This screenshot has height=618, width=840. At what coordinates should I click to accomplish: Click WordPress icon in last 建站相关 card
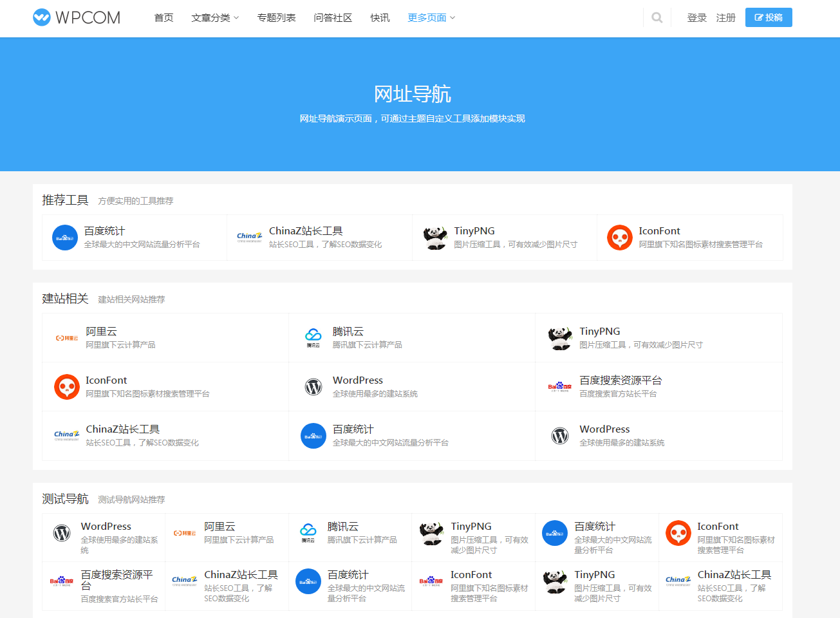(560, 436)
